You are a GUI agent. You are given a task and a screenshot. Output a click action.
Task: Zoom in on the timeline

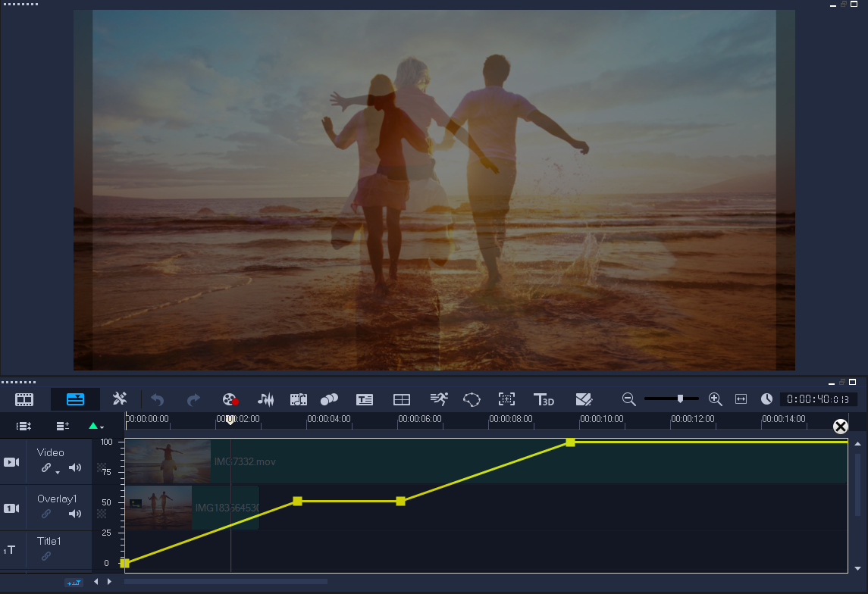(714, 399)
